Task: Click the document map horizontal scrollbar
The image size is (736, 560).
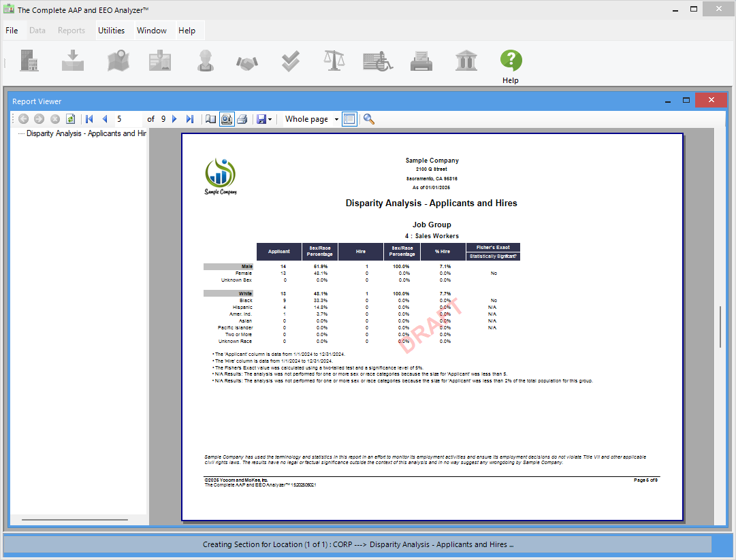Action: [75, 520]
